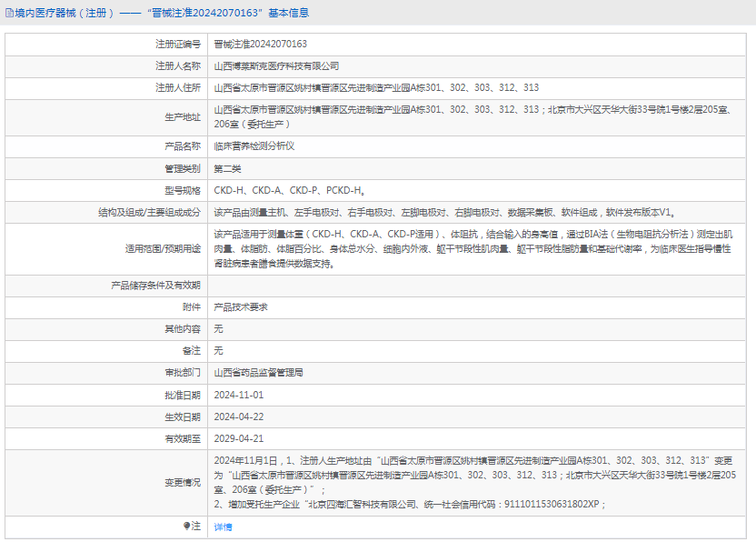Click the expiry date 2029-04-21
The image size is (756, 542).
(x=238, y=438)
